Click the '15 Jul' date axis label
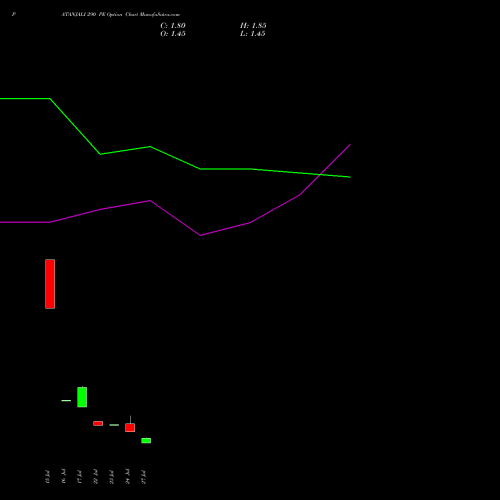Screen dimensions: 500x500 pyautogui.click(x=47, y=477)
